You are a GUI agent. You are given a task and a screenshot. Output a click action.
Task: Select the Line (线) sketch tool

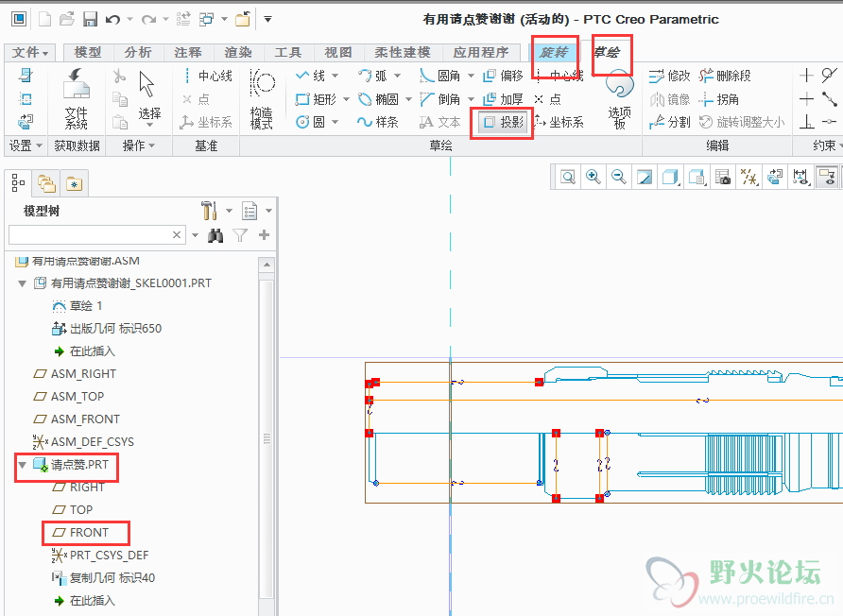click(x=311, y=76)
